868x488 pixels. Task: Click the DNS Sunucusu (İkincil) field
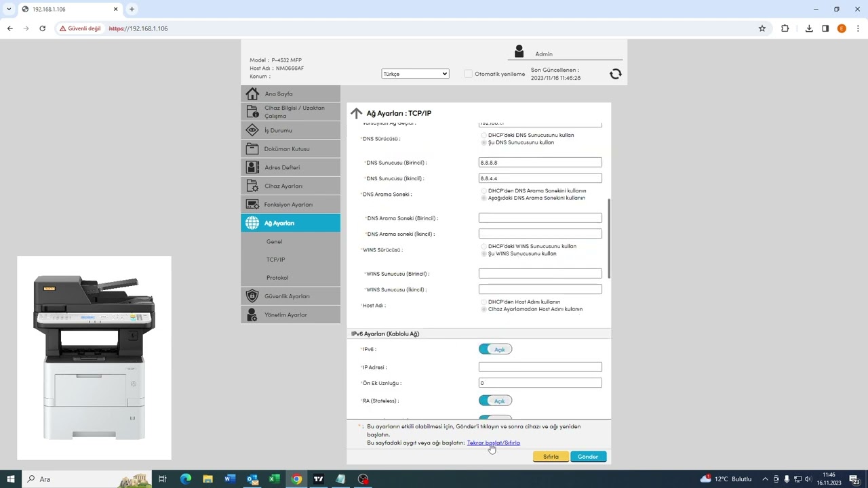click(x=540, y=178)
